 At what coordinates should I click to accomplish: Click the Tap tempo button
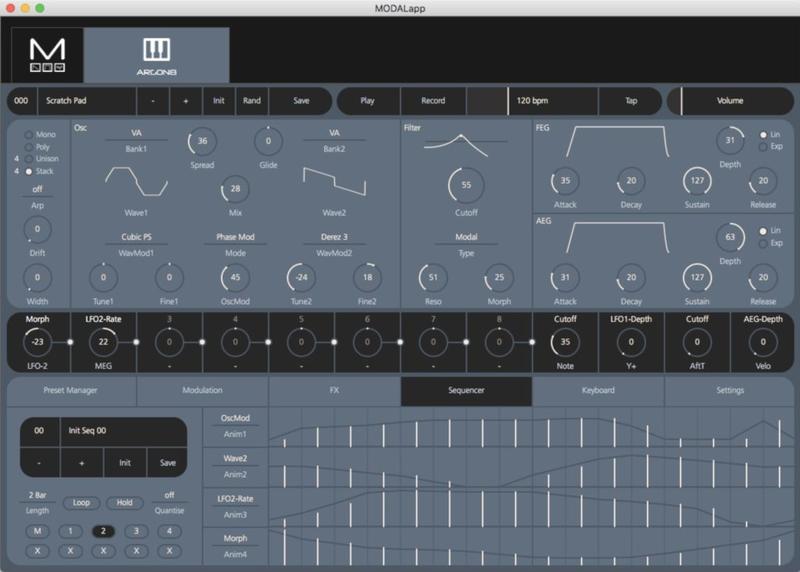(631, 101)
